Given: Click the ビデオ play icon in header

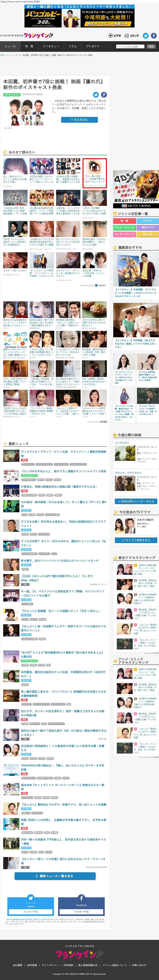Looking at the screenshot, I should click(x=115, y=36).
